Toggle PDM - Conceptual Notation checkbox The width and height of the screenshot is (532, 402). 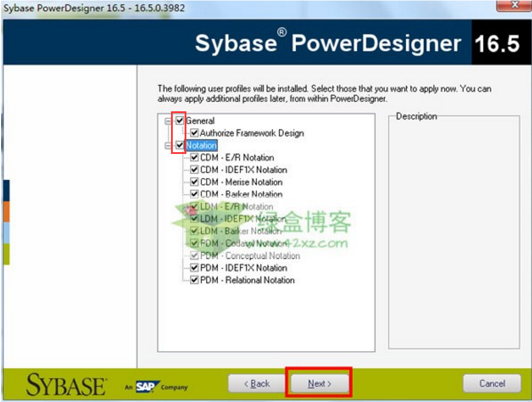pos(194,255)
